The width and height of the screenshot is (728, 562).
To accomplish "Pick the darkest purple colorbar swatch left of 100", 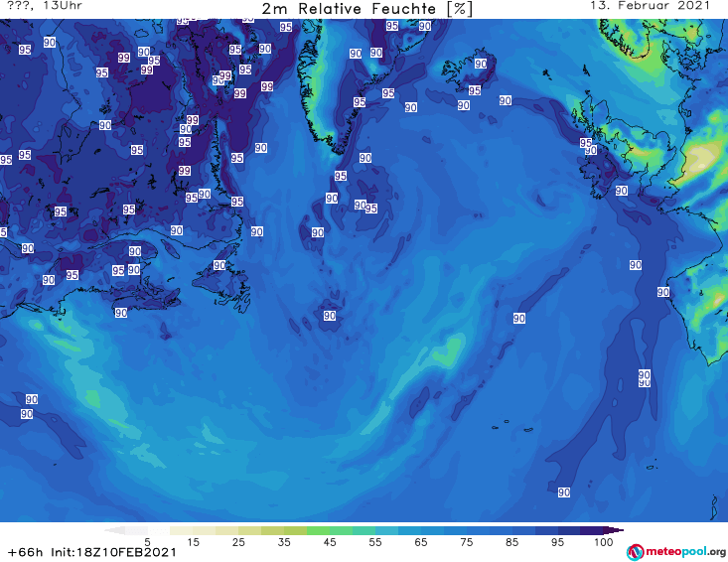I will pos(592,530).
